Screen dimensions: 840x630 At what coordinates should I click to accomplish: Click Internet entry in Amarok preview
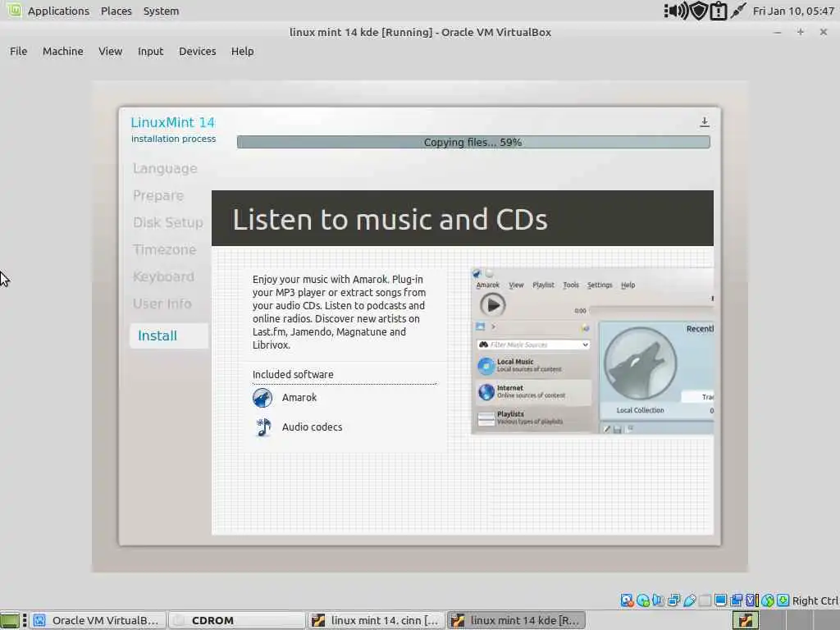[533, 391]
